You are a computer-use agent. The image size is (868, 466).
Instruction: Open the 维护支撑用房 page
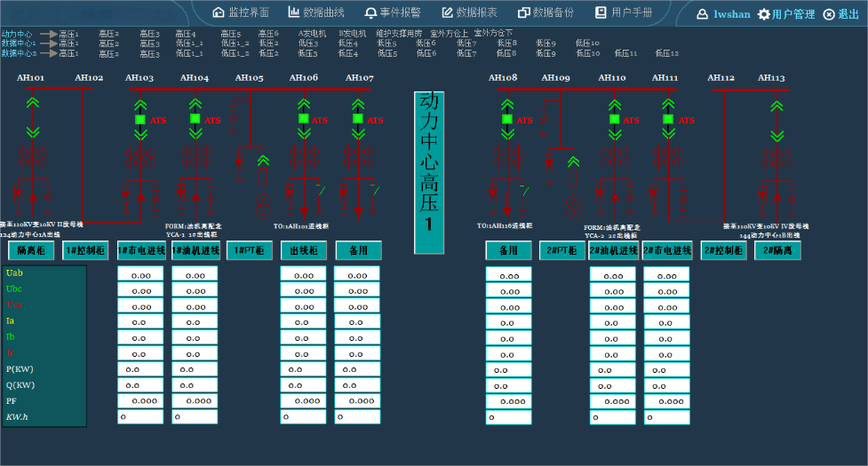pos(399,34)
